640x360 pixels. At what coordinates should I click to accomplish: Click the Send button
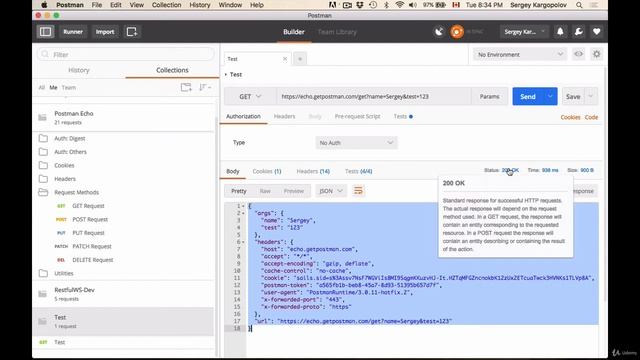point(528,97)
